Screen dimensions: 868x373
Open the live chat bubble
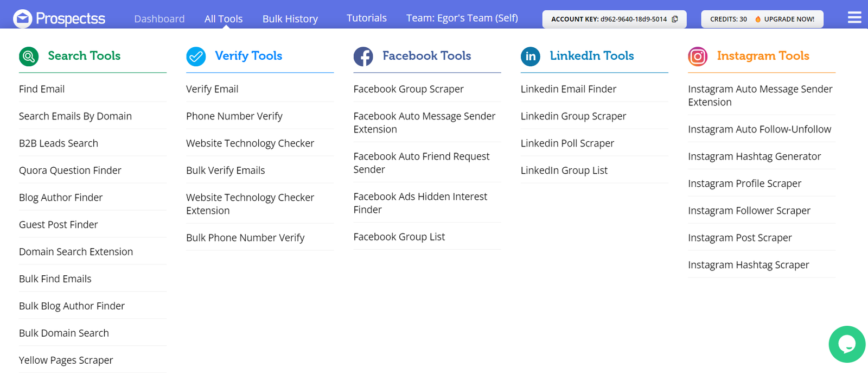click(846, 344)
